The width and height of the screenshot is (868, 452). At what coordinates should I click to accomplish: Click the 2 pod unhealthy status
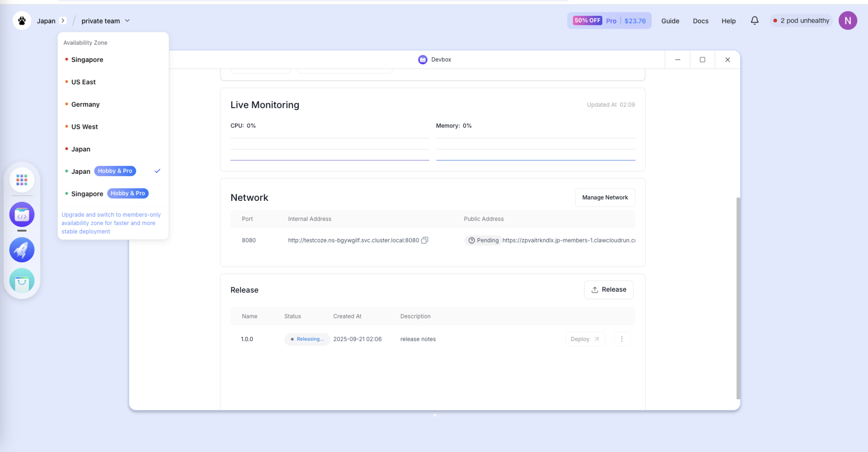click(801, 21)
